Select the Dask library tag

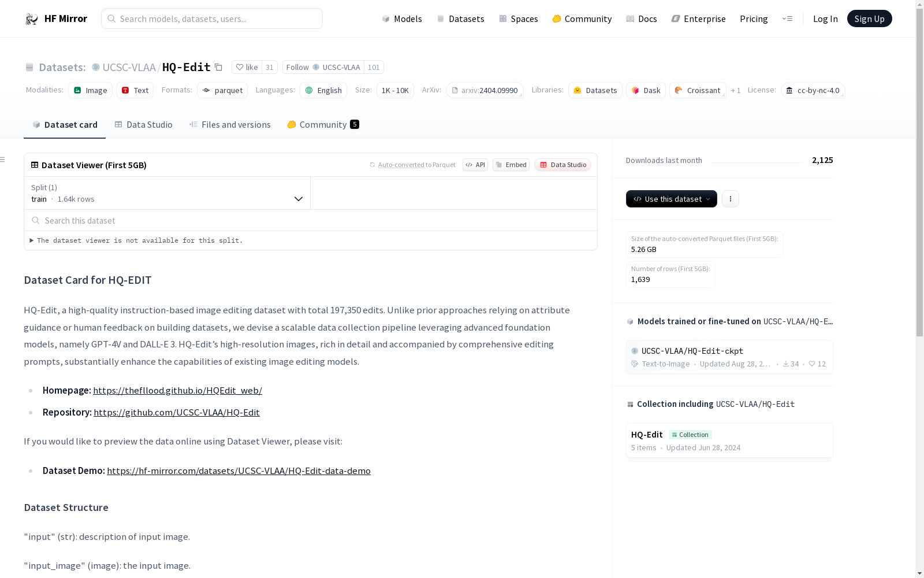pos(646,90)
